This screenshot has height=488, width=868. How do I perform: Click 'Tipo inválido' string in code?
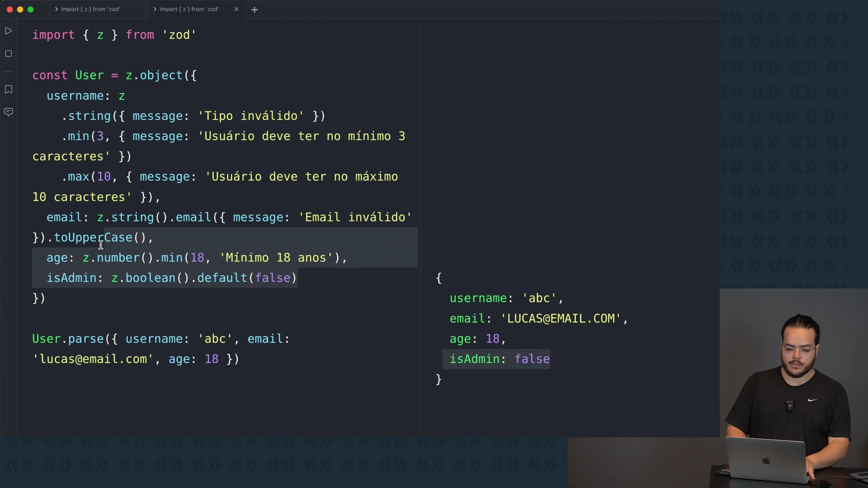[251, 116]
